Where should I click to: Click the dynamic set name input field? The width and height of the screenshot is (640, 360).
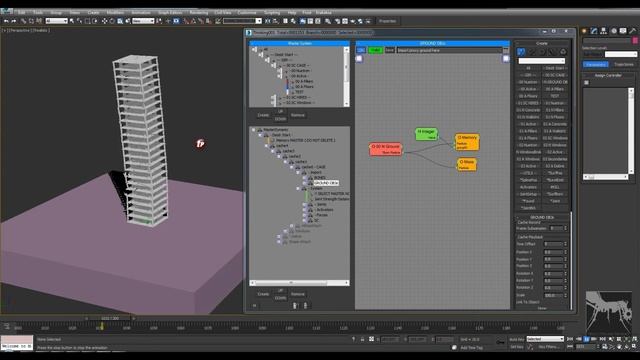pyautogui.click(x=449, y=50)
